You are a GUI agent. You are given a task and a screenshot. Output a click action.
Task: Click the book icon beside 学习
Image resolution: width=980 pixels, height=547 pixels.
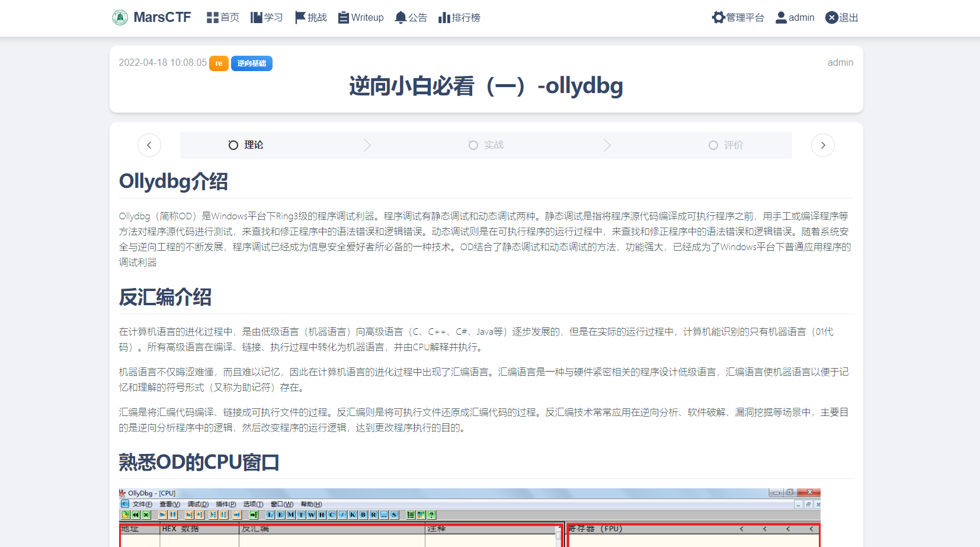click(x=257, y=17)
